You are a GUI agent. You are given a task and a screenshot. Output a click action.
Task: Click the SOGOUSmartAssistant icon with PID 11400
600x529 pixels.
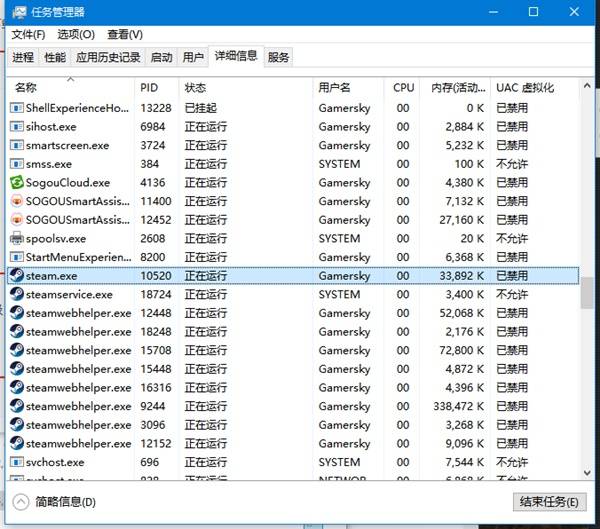coord(17,201)
